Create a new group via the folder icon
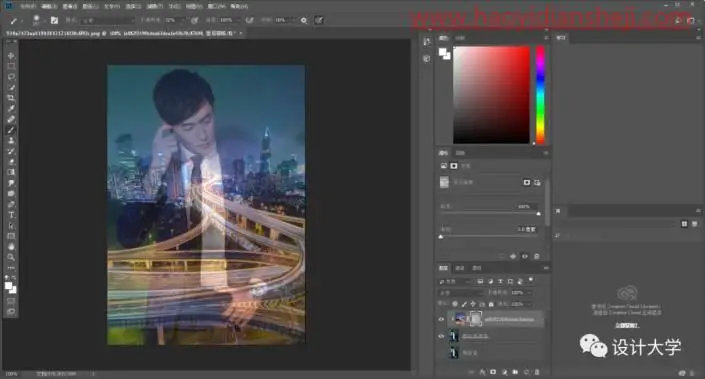Viewport: 705px width, 379px height. click(515, 372)
